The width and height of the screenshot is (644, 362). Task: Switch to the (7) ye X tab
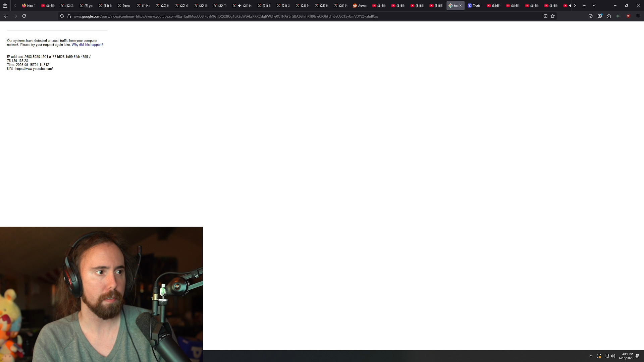tap(86, 6)
